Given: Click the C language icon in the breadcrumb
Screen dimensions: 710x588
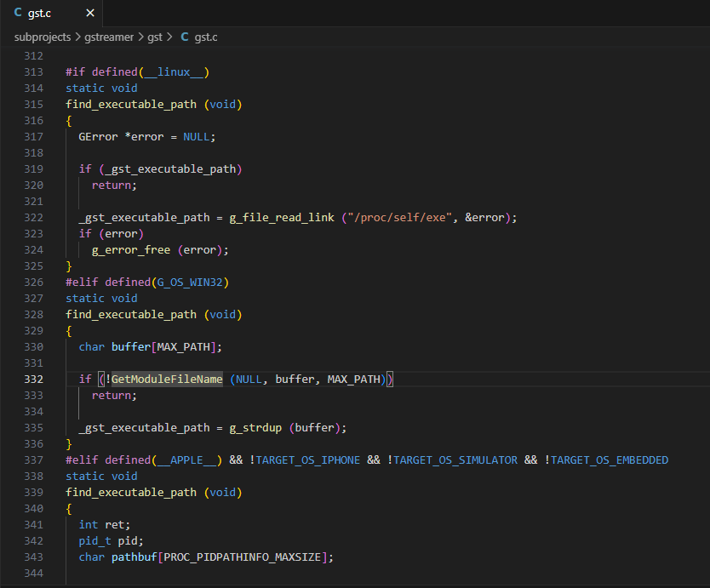Looking at the screenshot, I should pos(184,37).
